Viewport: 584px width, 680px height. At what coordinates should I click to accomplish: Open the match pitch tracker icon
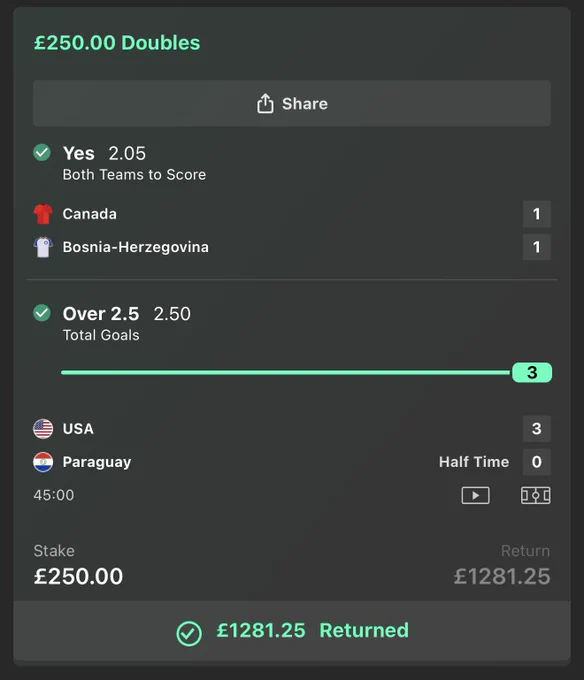click(535, 495)
